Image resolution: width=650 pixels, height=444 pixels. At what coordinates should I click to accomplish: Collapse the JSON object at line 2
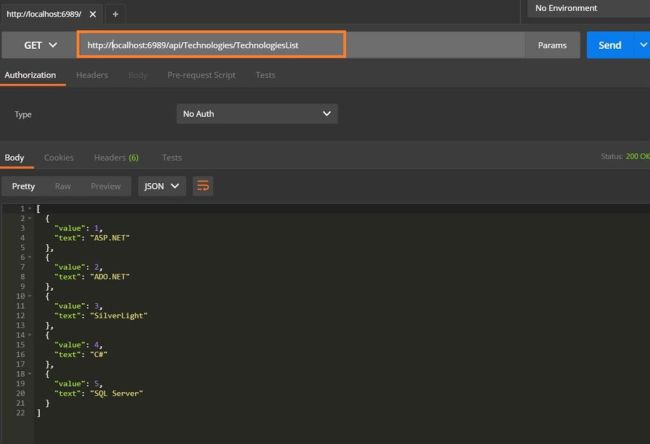[30, 218]
